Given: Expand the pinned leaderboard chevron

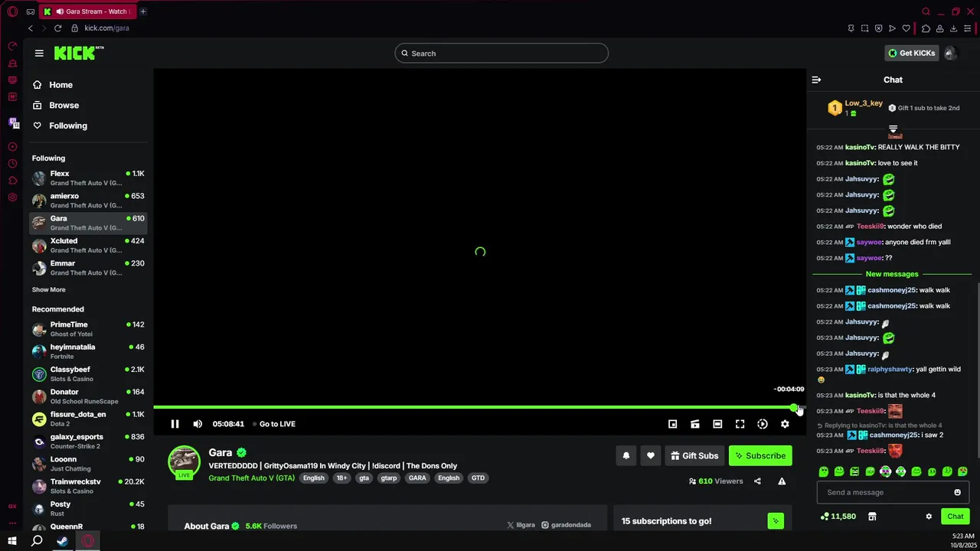Looking at the screenshot, I should (893, 129).
